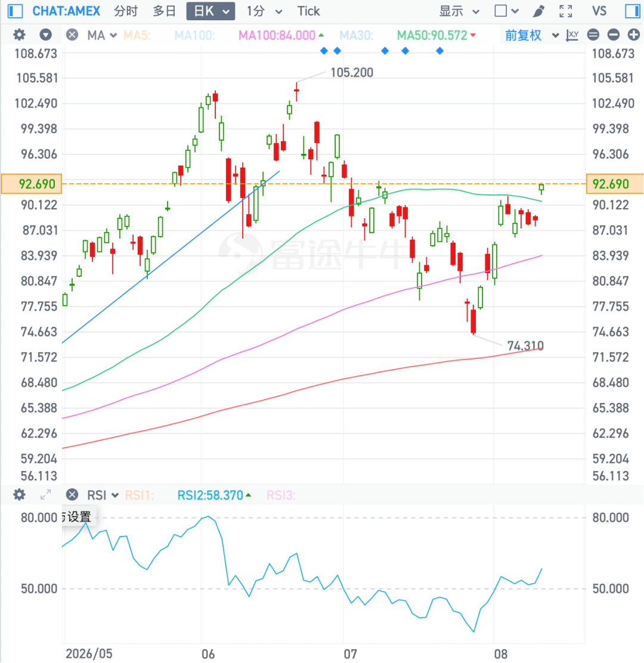Remove the MA indicator

click(72, 35)
